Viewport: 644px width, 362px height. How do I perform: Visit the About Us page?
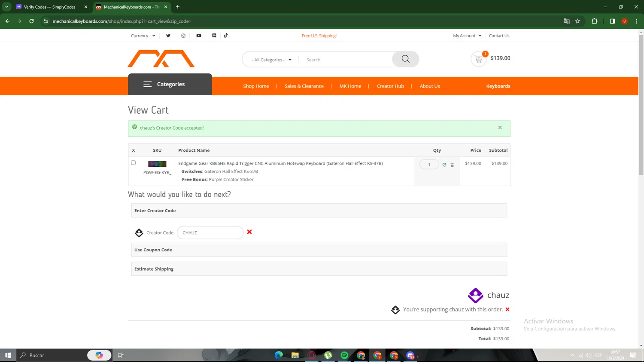click(430, 86)
